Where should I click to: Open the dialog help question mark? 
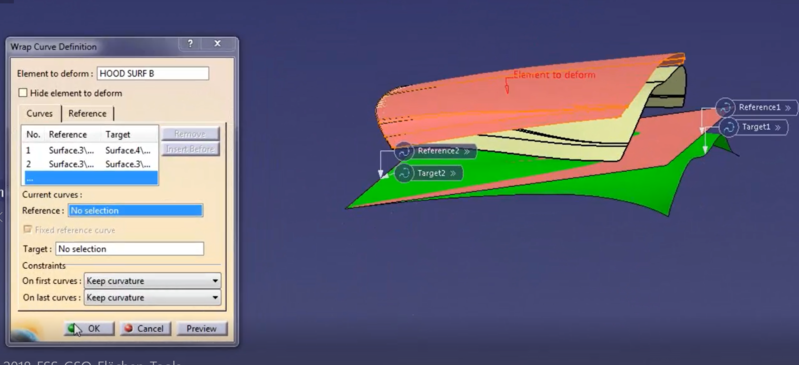[x=190, y=44]
